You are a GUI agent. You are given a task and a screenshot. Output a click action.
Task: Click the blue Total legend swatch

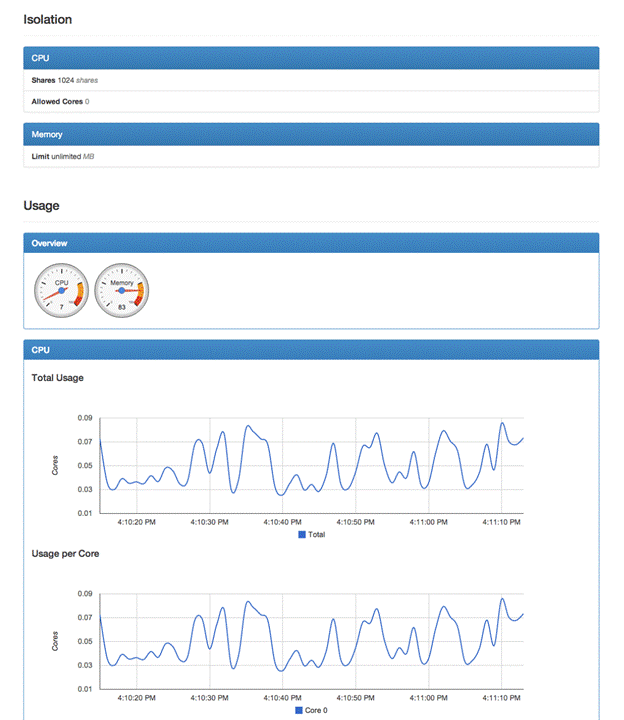(301, 535)
